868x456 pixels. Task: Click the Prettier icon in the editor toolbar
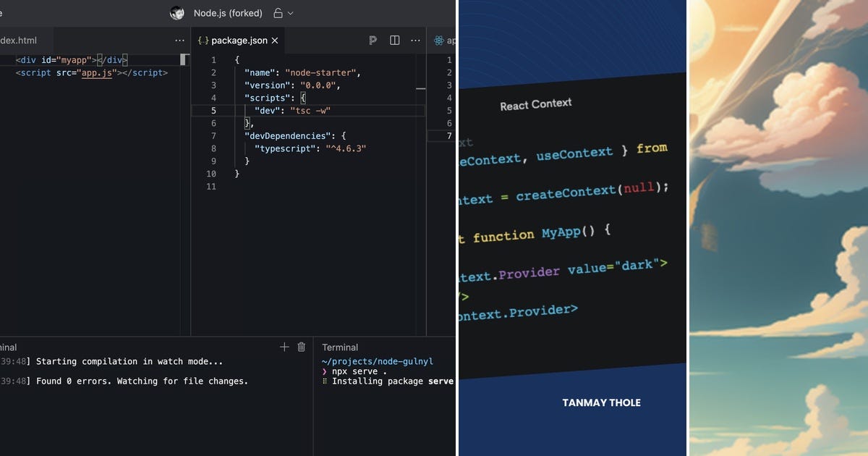pyautogui.click(x=373, y=41)
